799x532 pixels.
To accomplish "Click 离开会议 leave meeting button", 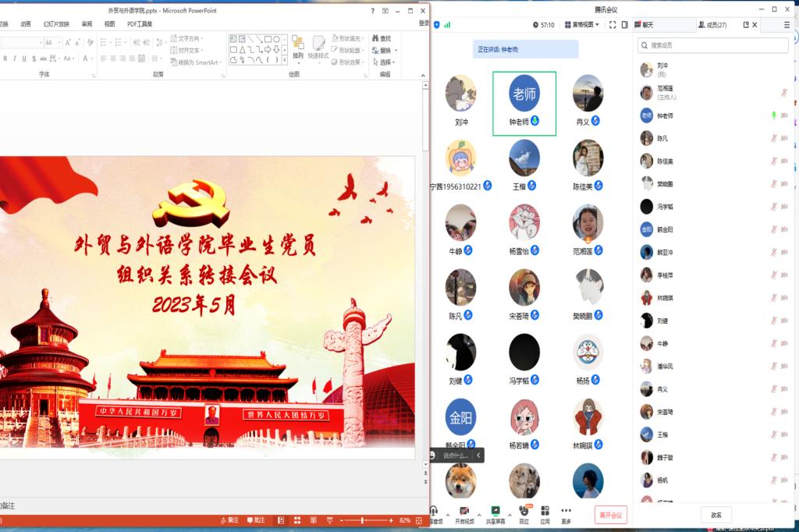I will [610, 515].
